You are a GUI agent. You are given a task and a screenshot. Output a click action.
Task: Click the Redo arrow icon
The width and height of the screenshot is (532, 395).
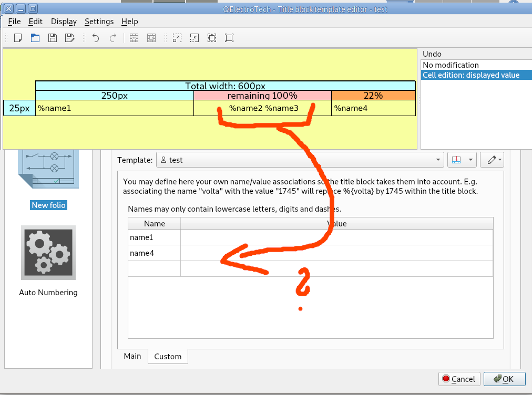(112, 38)
